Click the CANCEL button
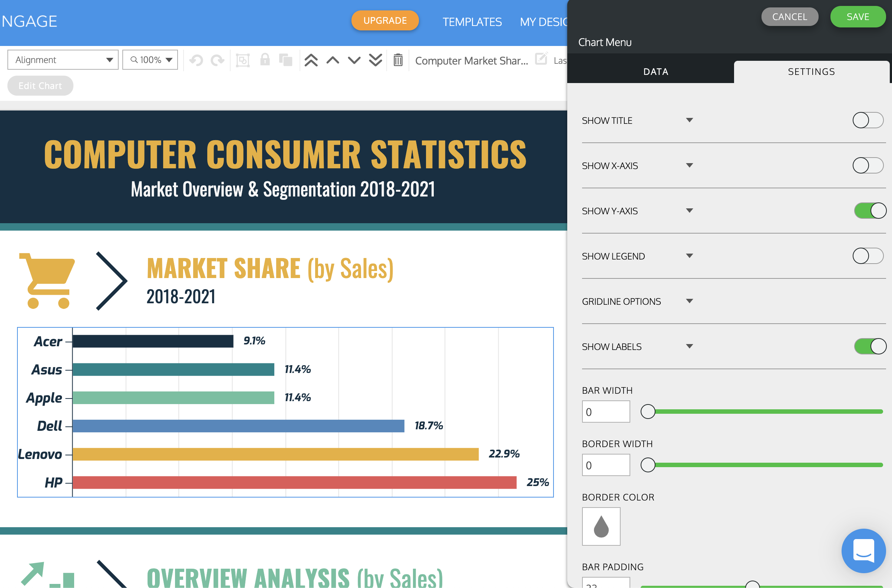The width and height of the screenshot is (892, 588). tap(789, 17)
